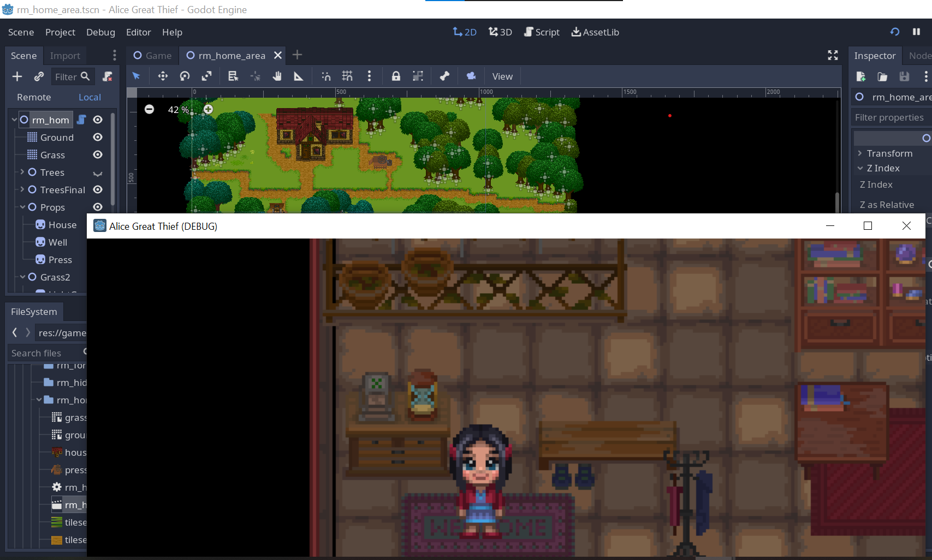Hide the Ground tilemap layer
The image size is (932, 560).
point(98,138)
